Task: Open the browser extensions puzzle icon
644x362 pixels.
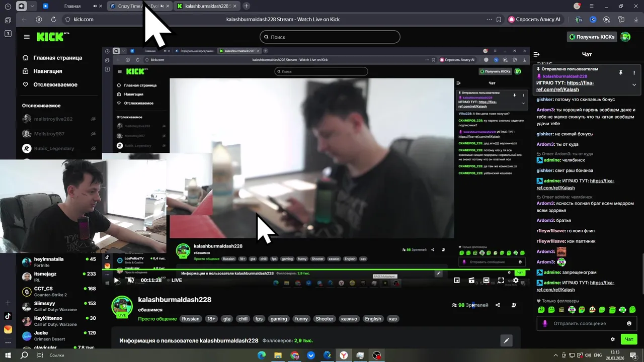Action: click(x=621, y=19)
